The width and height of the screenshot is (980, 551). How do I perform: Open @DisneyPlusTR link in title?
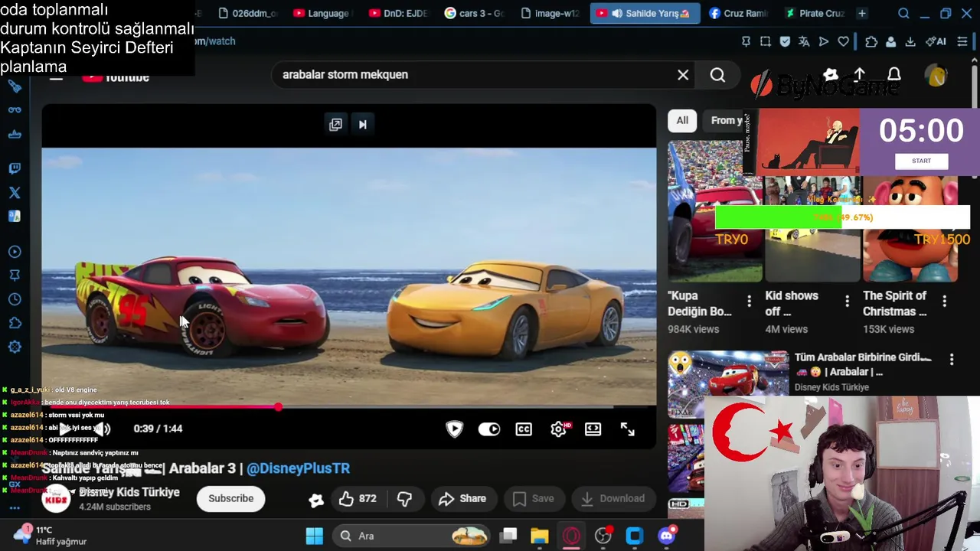tap(298, 468)
